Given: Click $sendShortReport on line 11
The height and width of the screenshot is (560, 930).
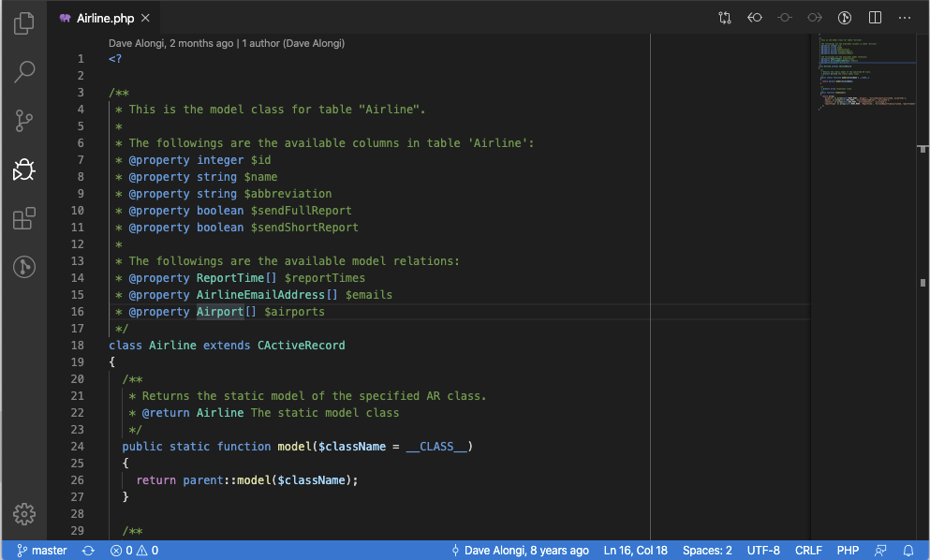Looking at the screenshot, I should pos(304,228).
